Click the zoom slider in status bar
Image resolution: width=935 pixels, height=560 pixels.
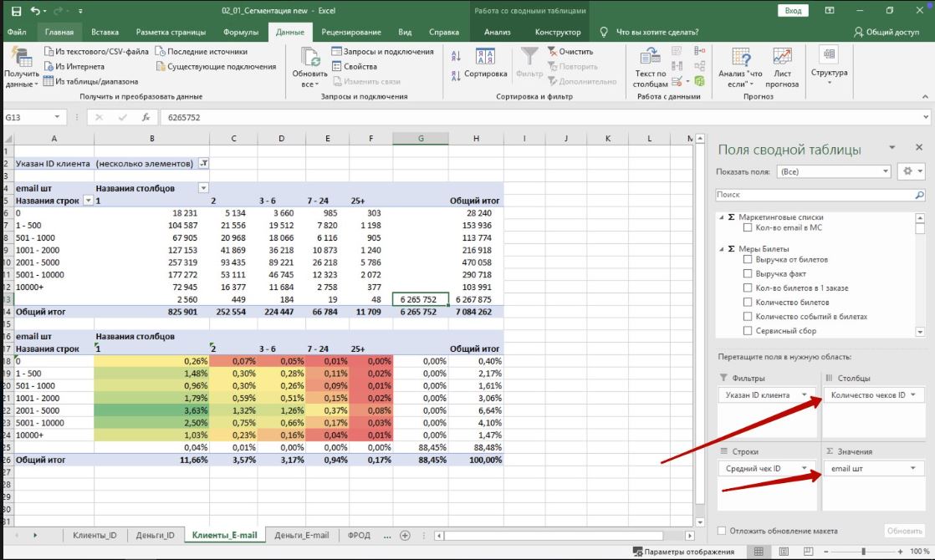pyautogui.click(x=853, y=552)
